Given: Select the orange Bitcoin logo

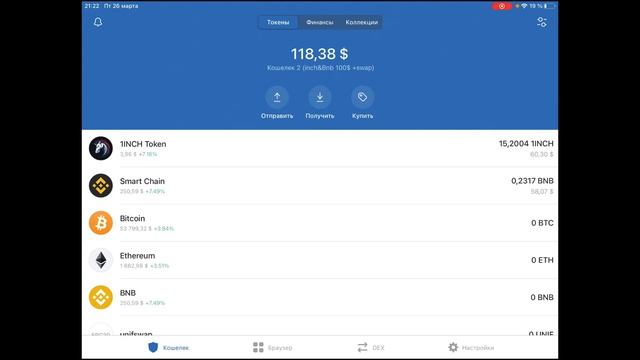Looking at the screenshot, I should (x=101, y=223).
